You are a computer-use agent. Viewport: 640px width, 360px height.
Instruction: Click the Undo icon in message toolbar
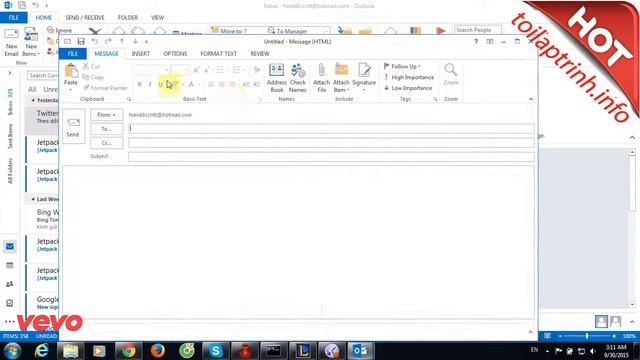pos(95,41)
